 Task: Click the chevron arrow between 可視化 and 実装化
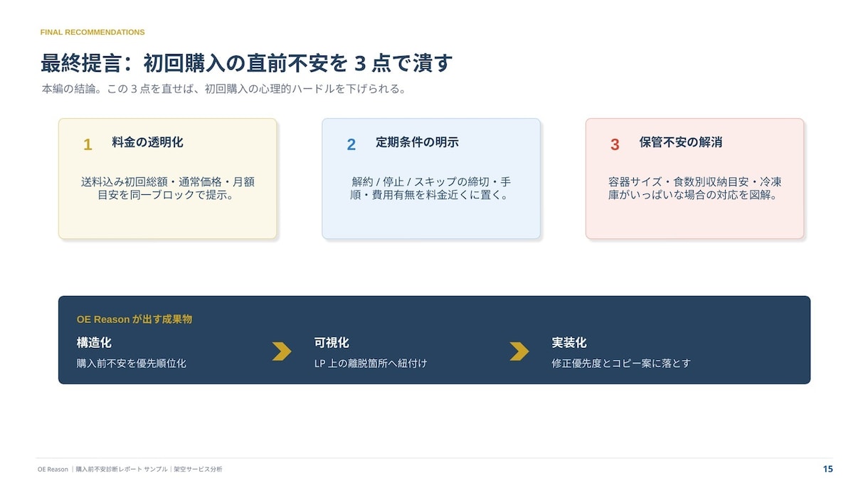[x=519, y=351]
